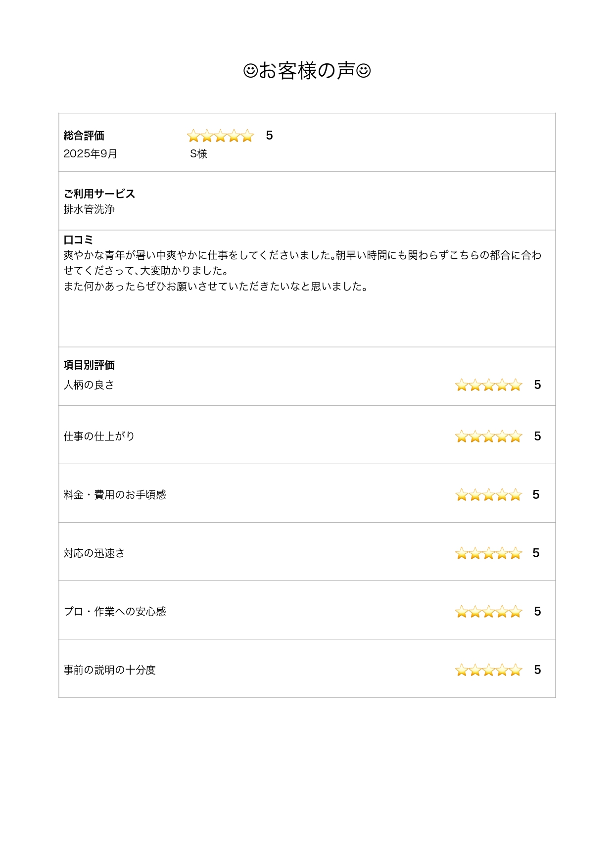Click the 総合評価 heading
The width and height of the screenshot is (614, 868).
pos(84,136)
